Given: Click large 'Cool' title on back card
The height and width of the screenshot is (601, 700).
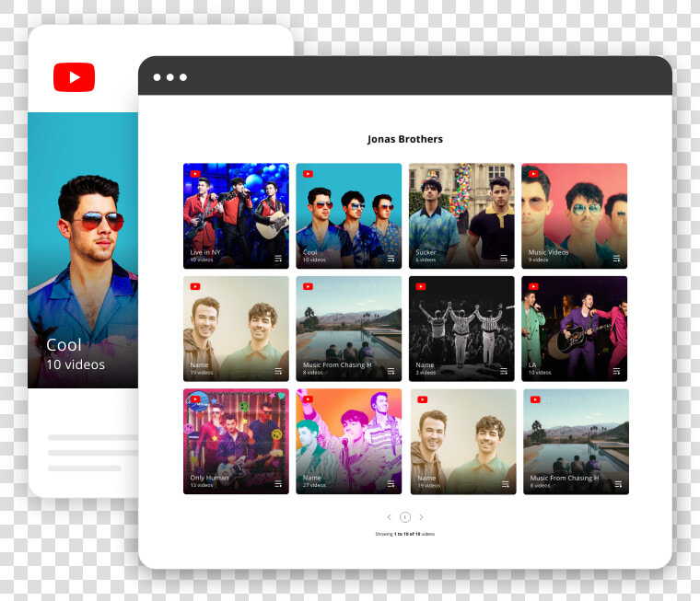Looking at the screenshot, I should pyautogui.click(x=64, y=345).
